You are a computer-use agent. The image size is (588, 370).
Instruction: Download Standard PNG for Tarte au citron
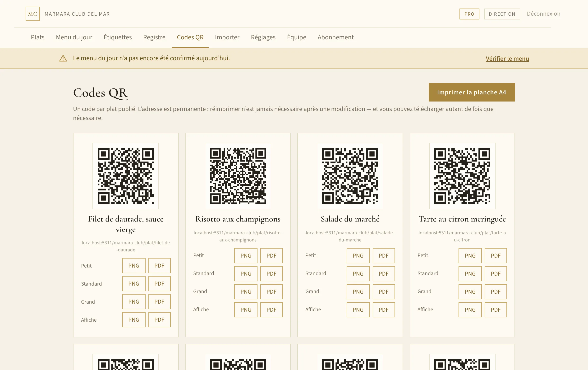coord(470,274)
